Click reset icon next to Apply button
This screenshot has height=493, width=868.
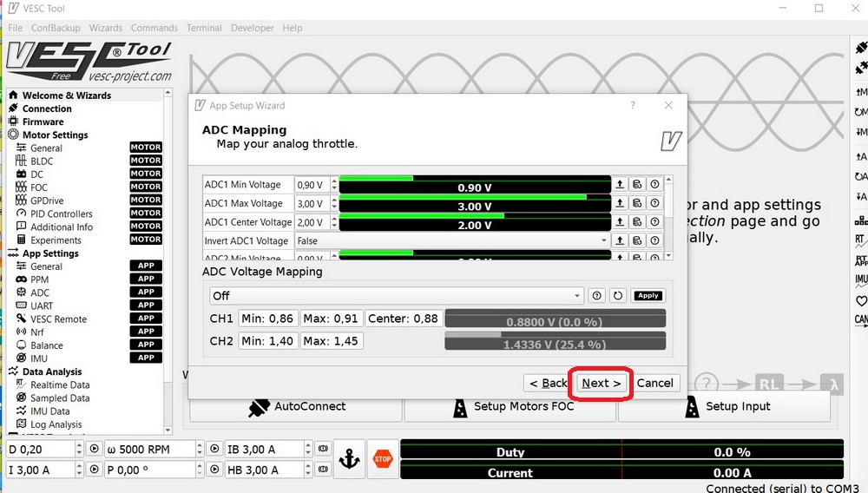[618, 296]
